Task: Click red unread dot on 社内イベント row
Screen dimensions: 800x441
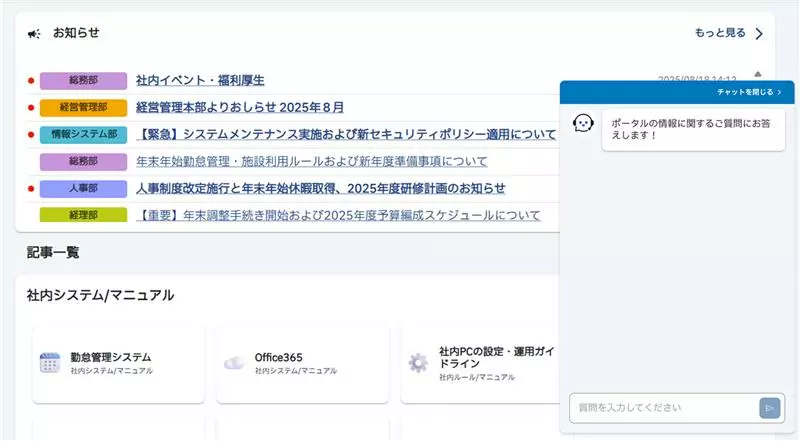Action: pos(31,81)
